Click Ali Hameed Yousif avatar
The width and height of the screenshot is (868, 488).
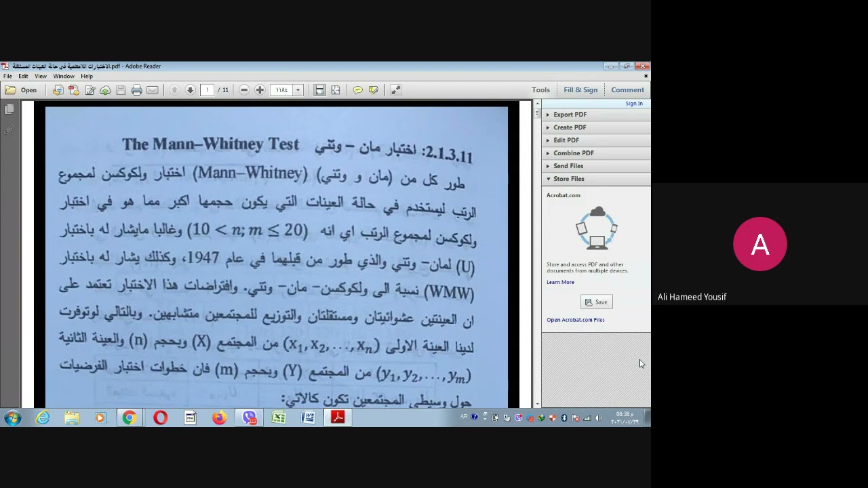(759, 244)
